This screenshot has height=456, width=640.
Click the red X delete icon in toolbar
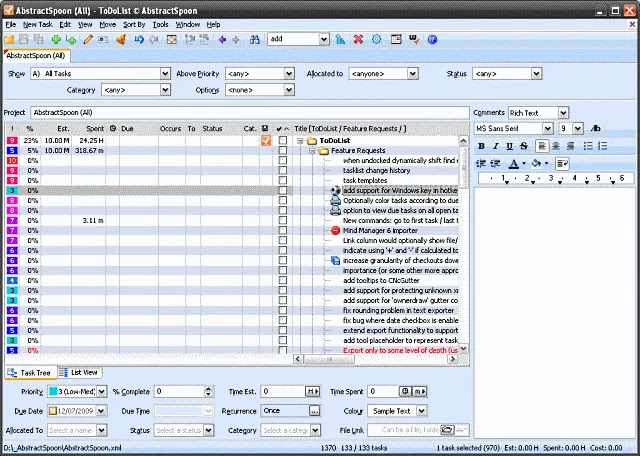[x=358, y=40]
